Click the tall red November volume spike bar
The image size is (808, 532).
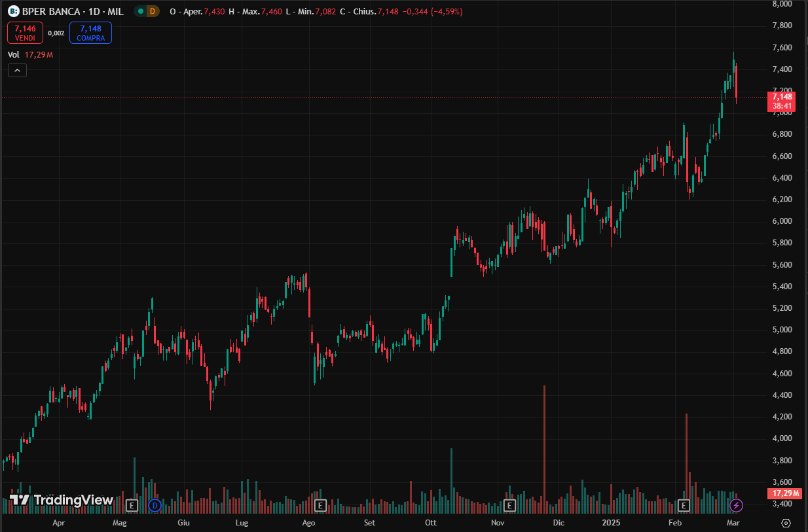[x=545, y=449]
